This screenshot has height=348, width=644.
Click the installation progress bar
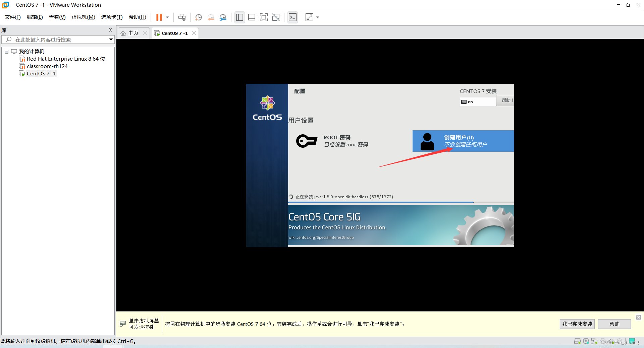coord(401,202)
